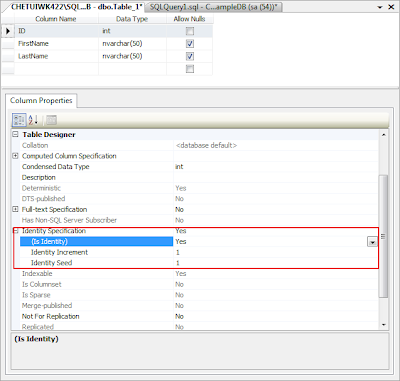Expand Computed Column Specification
Screen dimensions: 400x381
(x=15, y=156)
